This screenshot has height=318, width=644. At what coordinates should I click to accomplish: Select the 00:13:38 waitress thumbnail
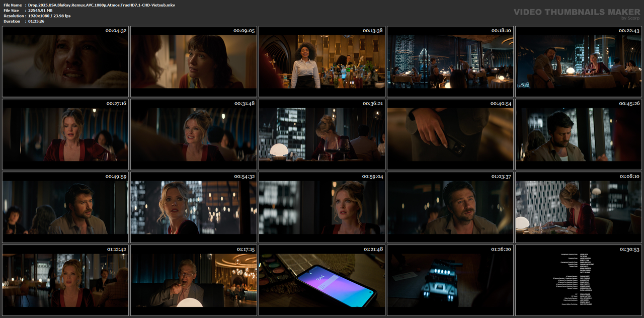pos(322,61)
